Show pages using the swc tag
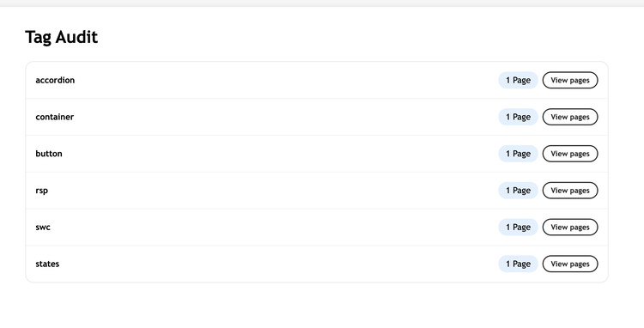Viewport: 644px width, 328px height. [570, 227]
